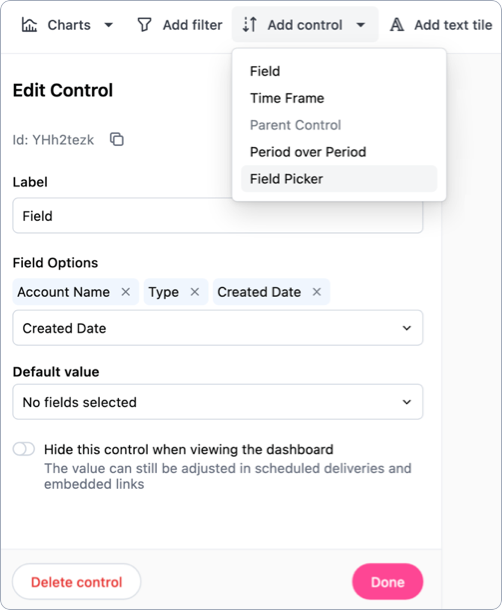
Task: Select Field from the control menu
Action: tap(339, 71)
